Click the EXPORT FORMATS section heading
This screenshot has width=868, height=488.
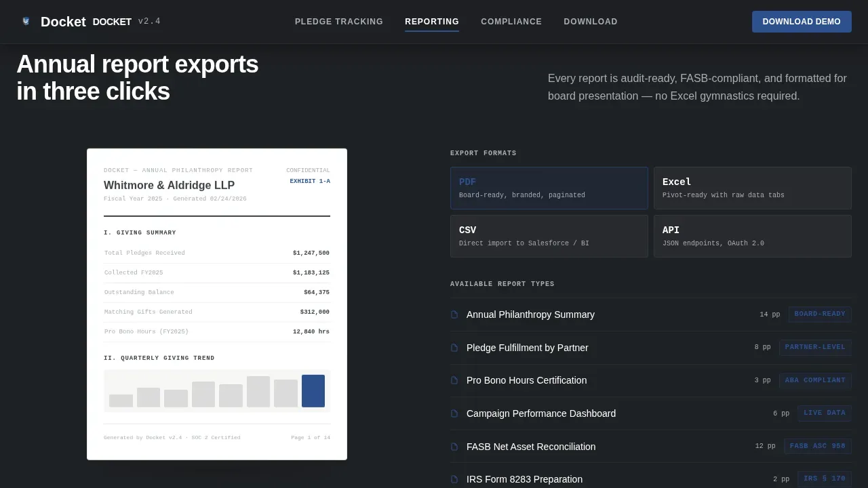pos(484,153)
